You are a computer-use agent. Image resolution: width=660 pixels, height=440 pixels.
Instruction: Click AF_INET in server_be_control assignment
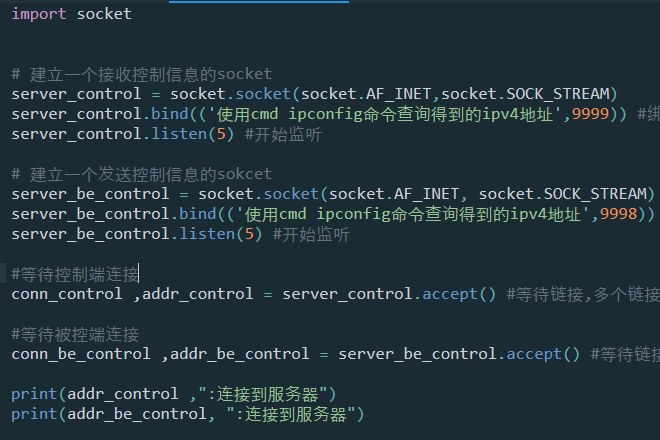tap(427, 194)
